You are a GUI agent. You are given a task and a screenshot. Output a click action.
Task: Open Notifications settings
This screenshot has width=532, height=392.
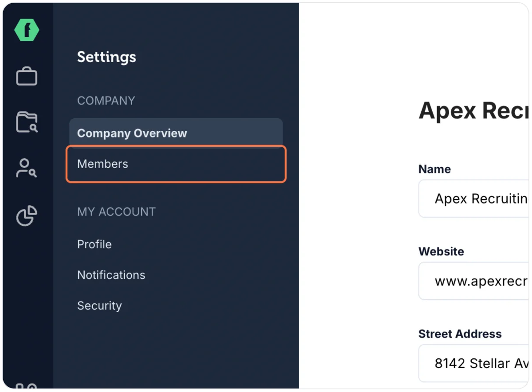tap(111, 275)
